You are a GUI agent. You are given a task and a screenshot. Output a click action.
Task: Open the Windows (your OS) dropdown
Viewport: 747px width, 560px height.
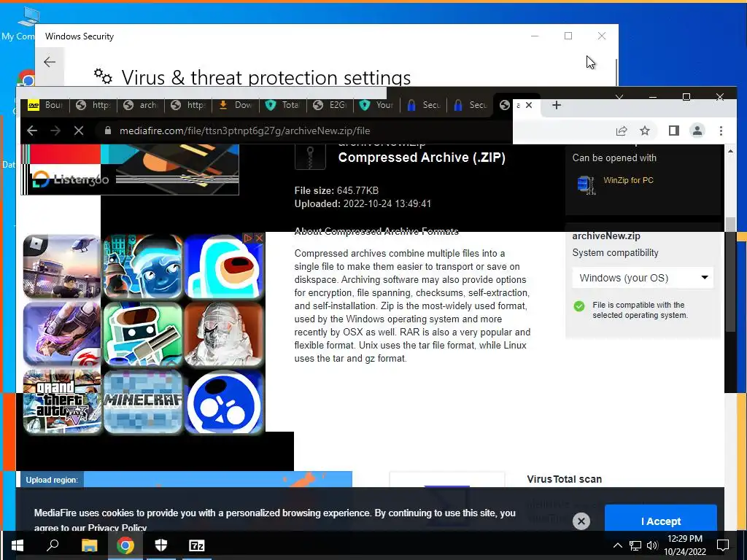click(643, 278)
